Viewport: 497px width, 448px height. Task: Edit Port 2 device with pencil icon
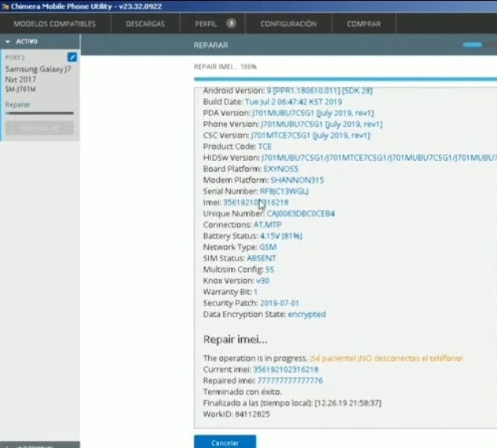click(x=72, y=57)
